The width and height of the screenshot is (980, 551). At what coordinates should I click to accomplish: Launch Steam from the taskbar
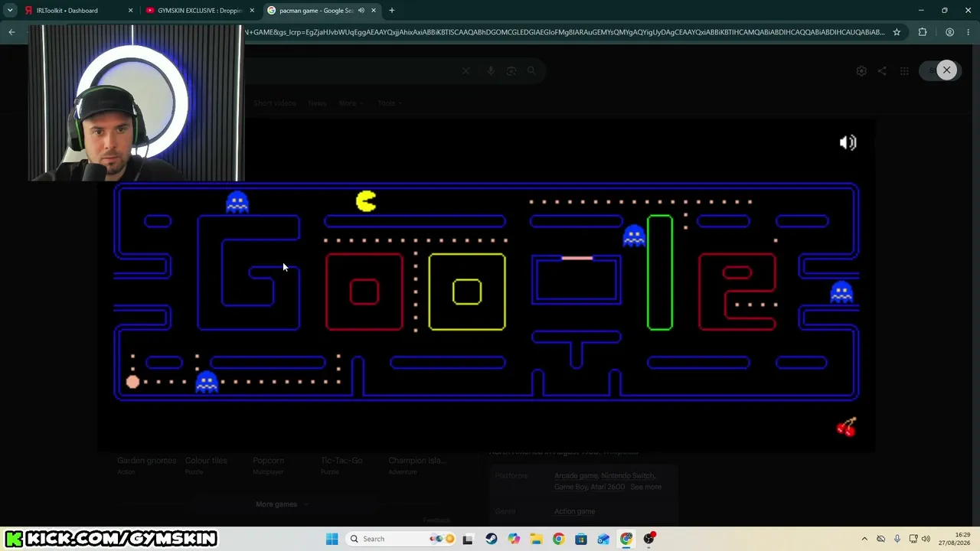click(x=491, y=539)
